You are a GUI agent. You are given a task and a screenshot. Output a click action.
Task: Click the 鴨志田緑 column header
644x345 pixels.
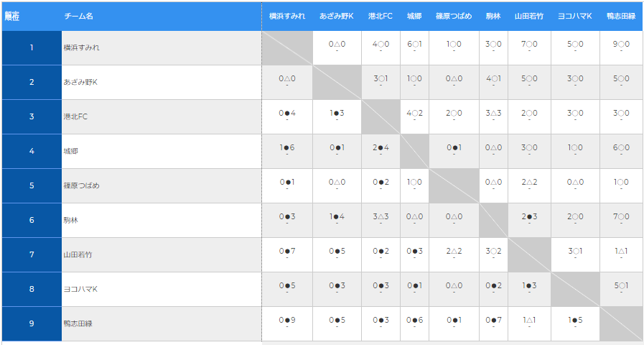(x=622, y=16)
